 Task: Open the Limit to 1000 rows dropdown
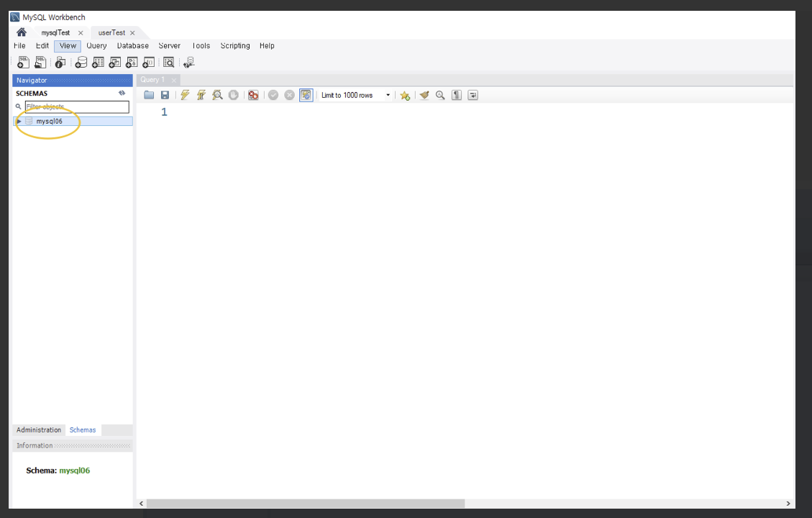coord(355,95)
